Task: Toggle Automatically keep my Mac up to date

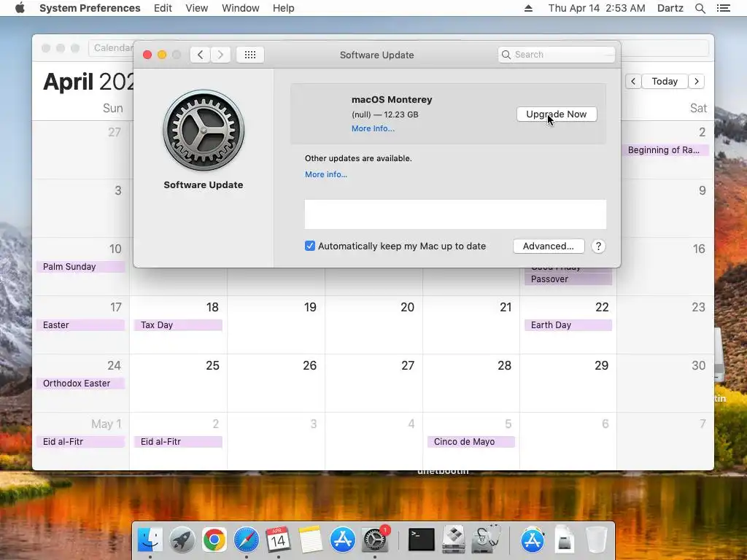Action: (x=309, y=246)
